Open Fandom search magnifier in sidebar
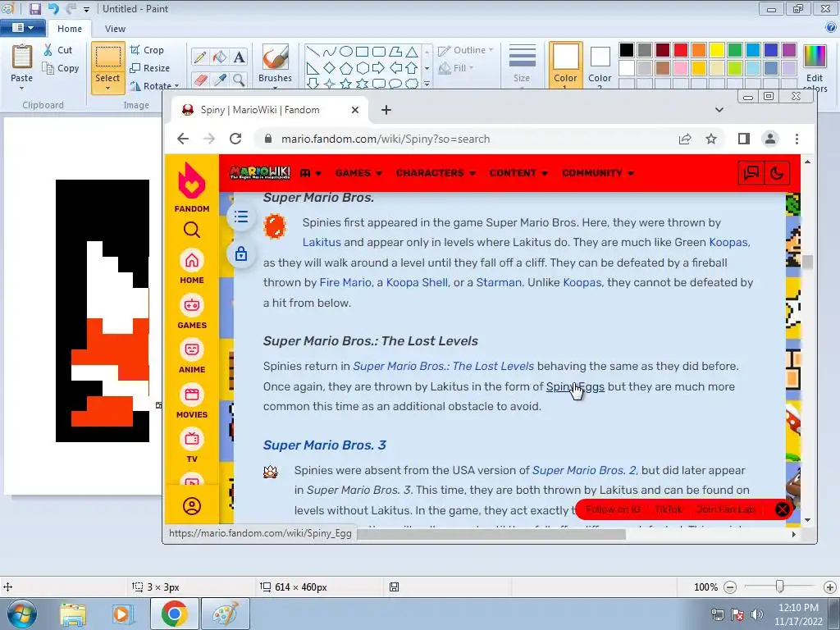840x630 pixels. (192, 230)
